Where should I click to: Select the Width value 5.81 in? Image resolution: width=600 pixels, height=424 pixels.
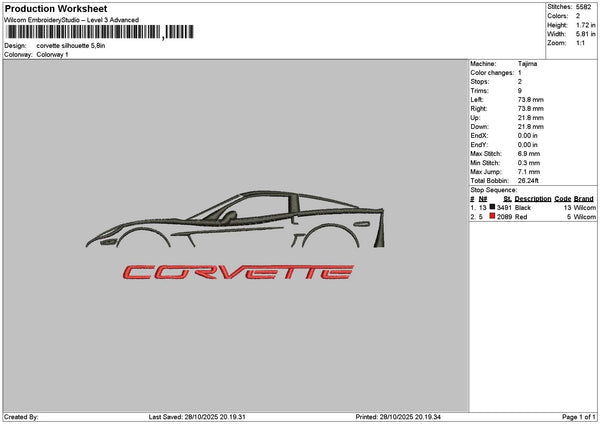[585, 34]
